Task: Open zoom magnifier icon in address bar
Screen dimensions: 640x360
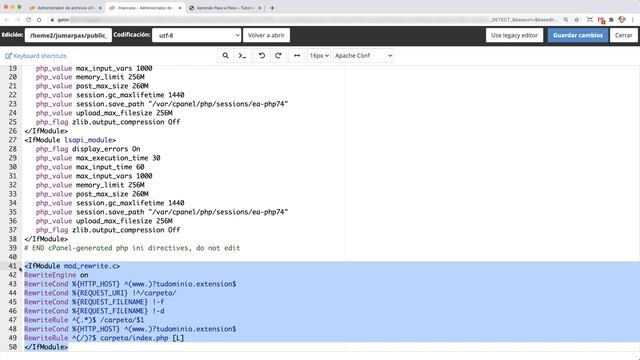Action: [x=566, y=20]
